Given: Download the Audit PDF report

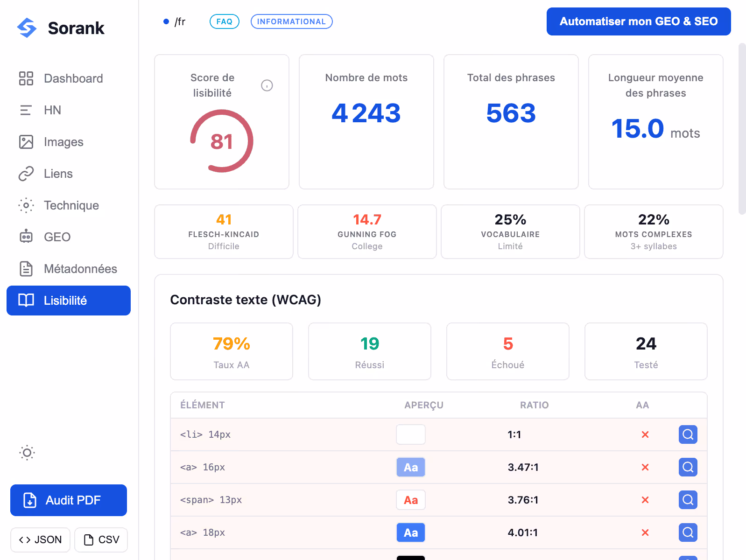Looking at the screenshot, I should point(69,500).
